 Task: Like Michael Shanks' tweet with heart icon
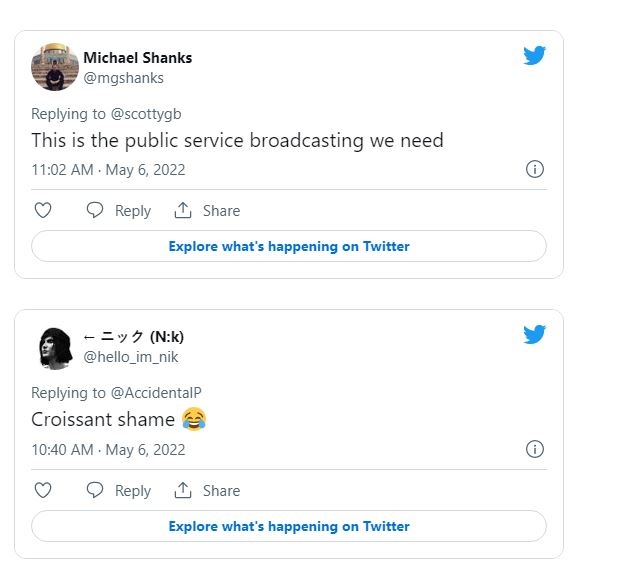(43, 210)
